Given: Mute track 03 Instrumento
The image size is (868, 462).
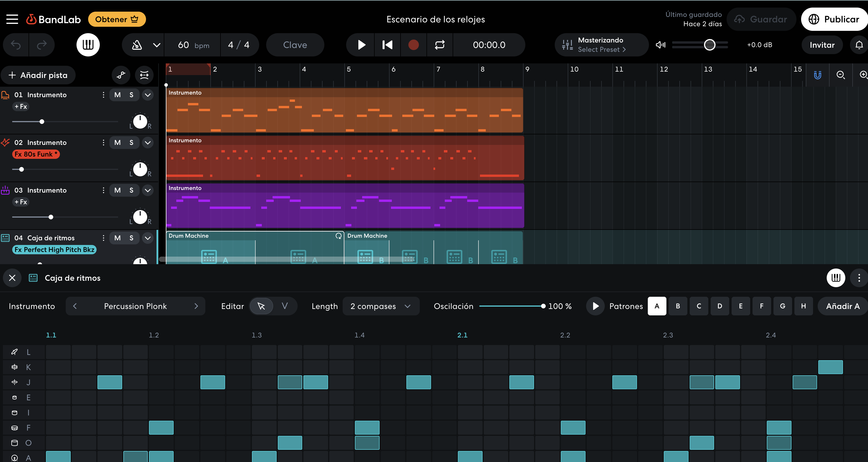Looking at the screenshot, I should point(117,190).
